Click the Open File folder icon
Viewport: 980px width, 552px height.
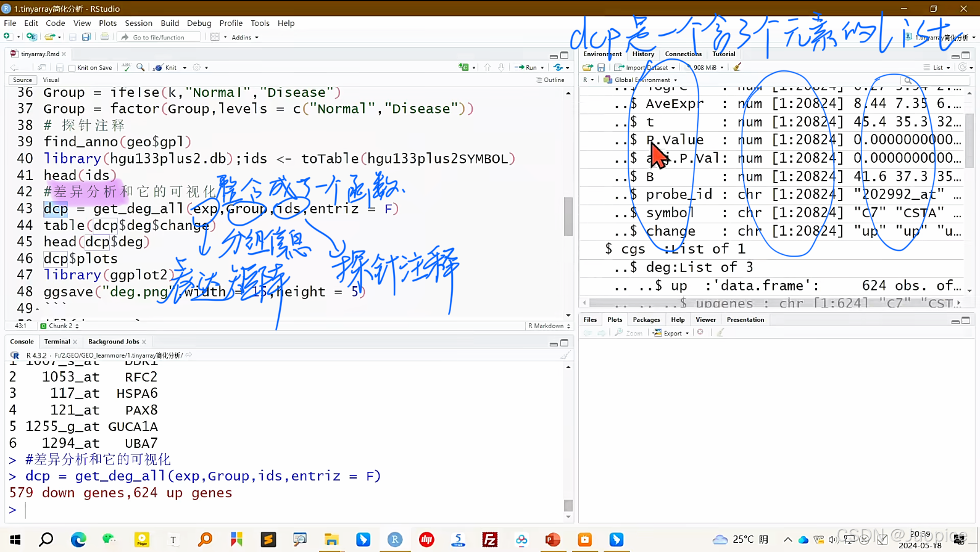tap(50, 37)
